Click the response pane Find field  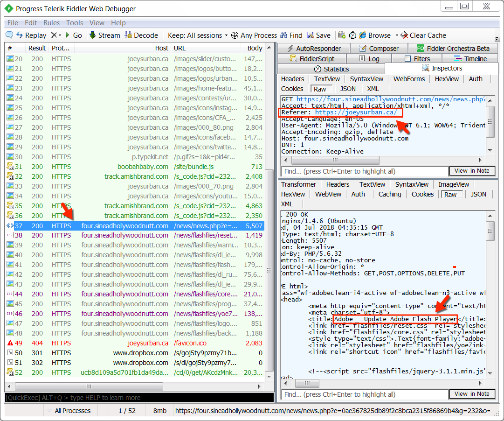[x=365, y=394]
